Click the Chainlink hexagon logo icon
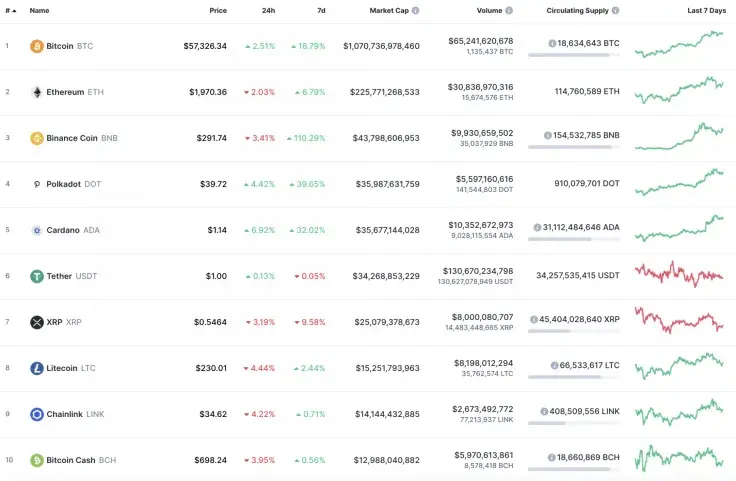The image size is (736, 481). point(37,414)
